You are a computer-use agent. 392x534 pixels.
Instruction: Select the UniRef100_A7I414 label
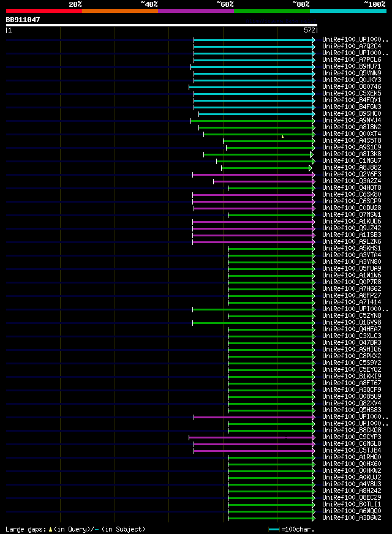(x=352, y=303)
